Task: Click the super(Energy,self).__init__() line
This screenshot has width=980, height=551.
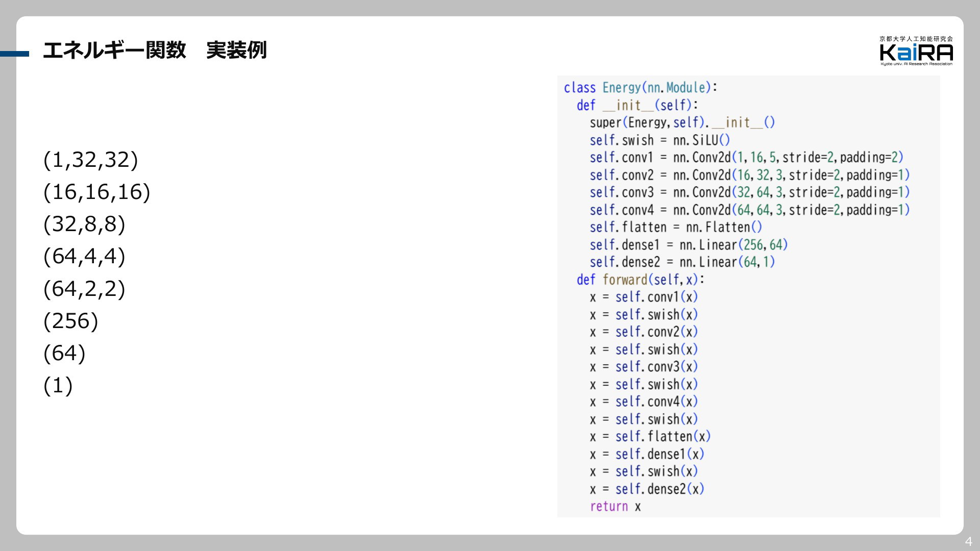Action: click(x=682, y=122)
